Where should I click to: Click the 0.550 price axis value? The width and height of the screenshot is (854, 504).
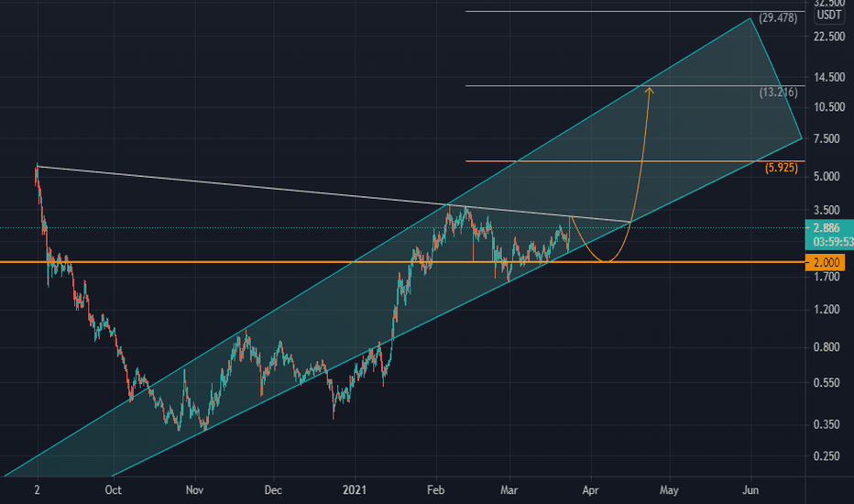(x=827, y=383)
